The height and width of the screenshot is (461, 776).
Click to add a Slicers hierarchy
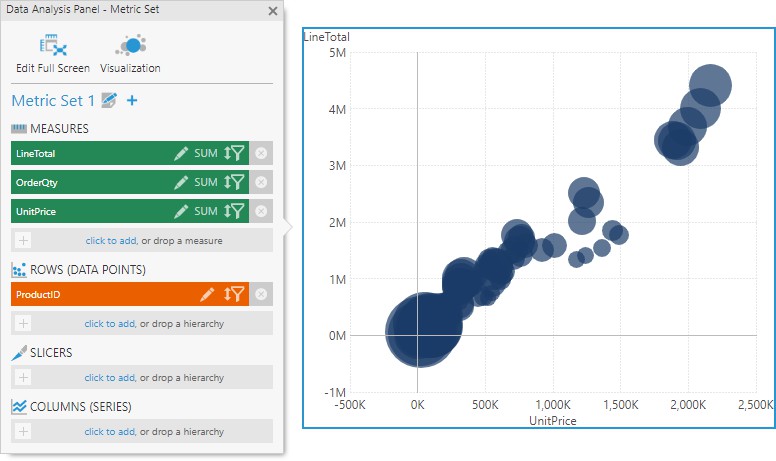pos(109,377)
